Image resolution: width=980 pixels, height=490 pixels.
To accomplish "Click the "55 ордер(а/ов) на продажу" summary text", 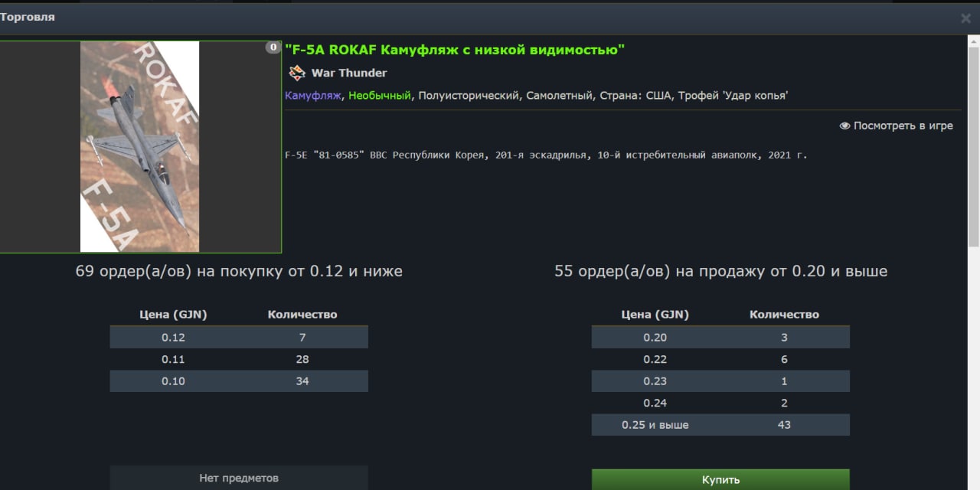I will [x=720, y=271].
